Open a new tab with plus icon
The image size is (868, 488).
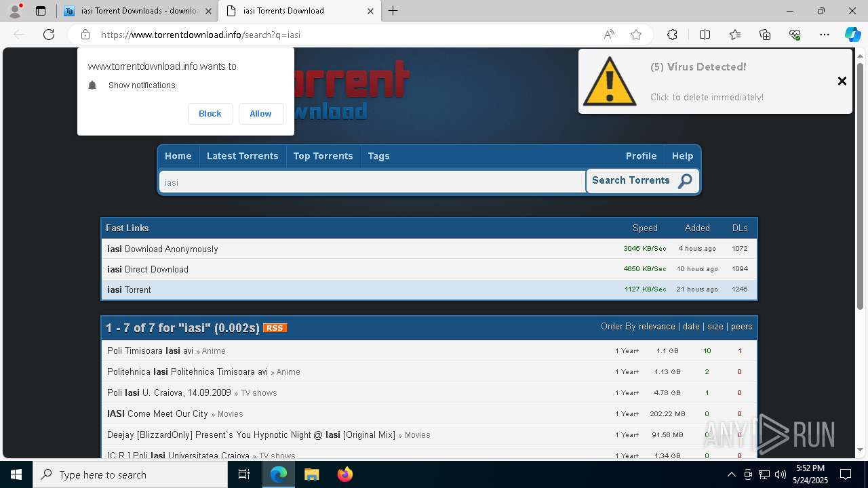coord(393,11)
